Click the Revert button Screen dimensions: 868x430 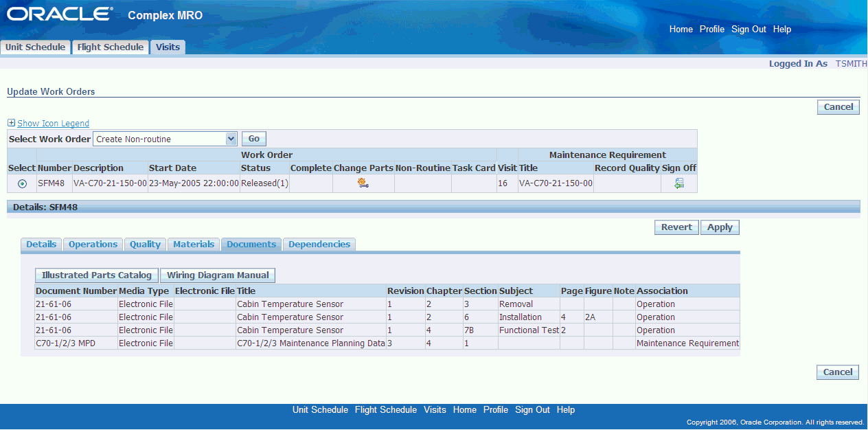pos(677,227)
